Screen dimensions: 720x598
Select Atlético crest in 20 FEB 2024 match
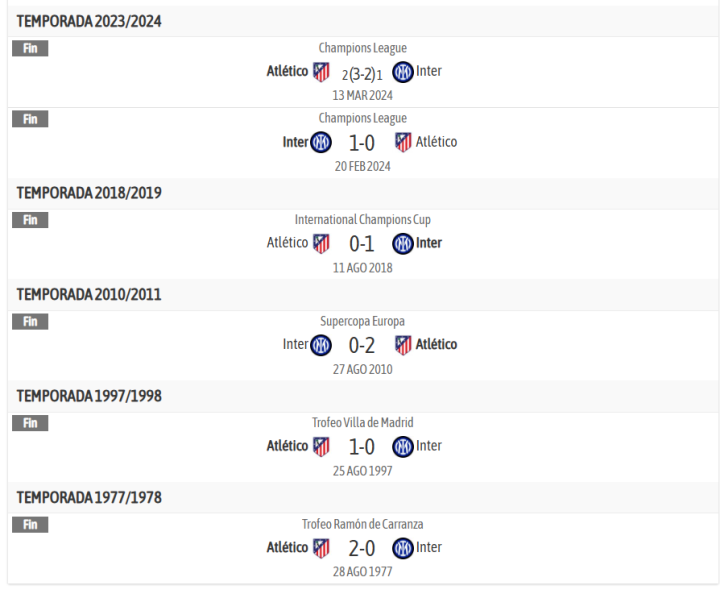point(403,142)
